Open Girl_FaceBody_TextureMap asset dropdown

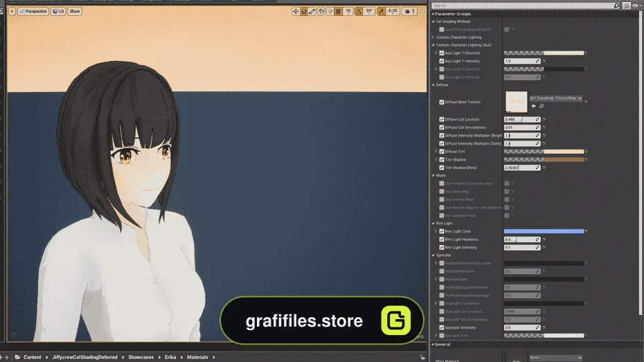click(555, 98)
